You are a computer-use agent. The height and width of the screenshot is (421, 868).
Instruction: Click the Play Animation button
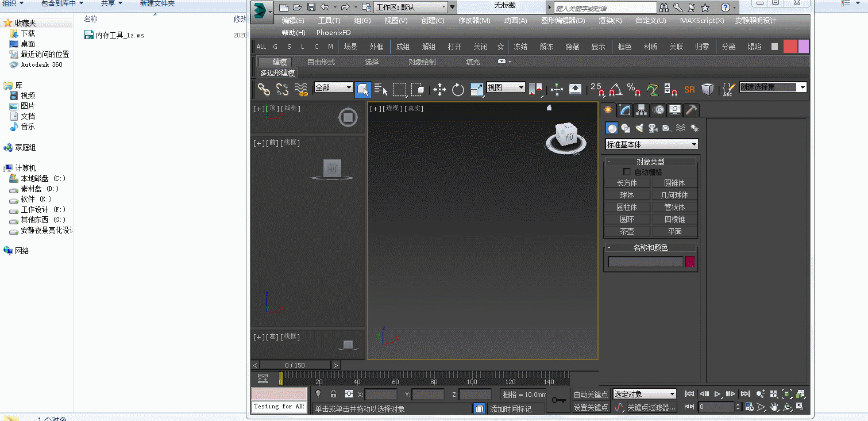click(717, 394)
